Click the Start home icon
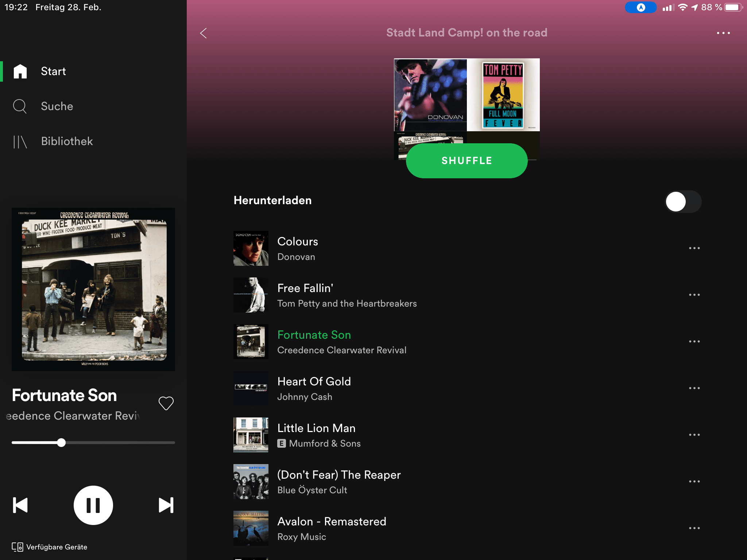This screenshot has height=560, width=747. pyautogui.click(x=20, y=71)
